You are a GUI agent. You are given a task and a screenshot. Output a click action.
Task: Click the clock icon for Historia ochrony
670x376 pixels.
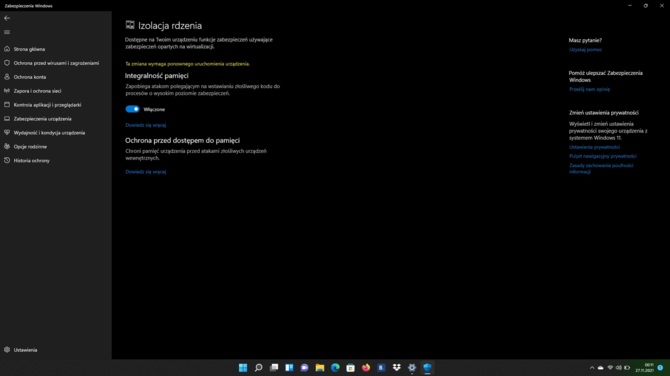(7, 160)
